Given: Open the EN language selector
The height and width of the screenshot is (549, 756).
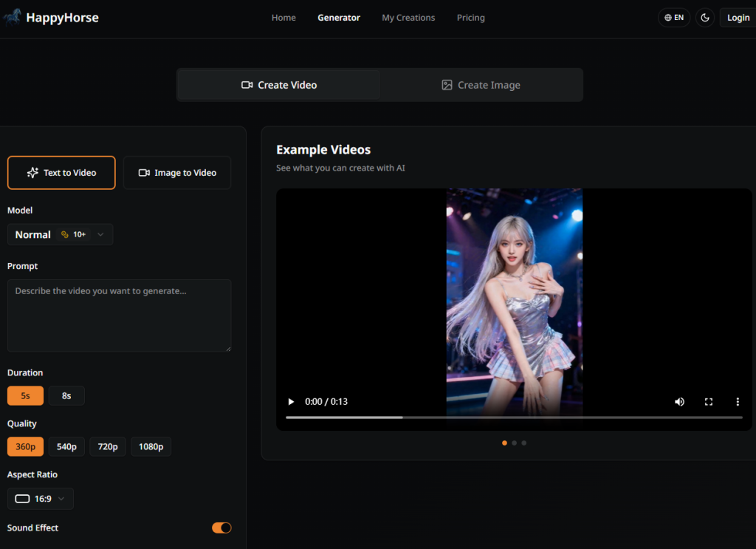Looking at the screenshot, I should [x=674, y=18].
